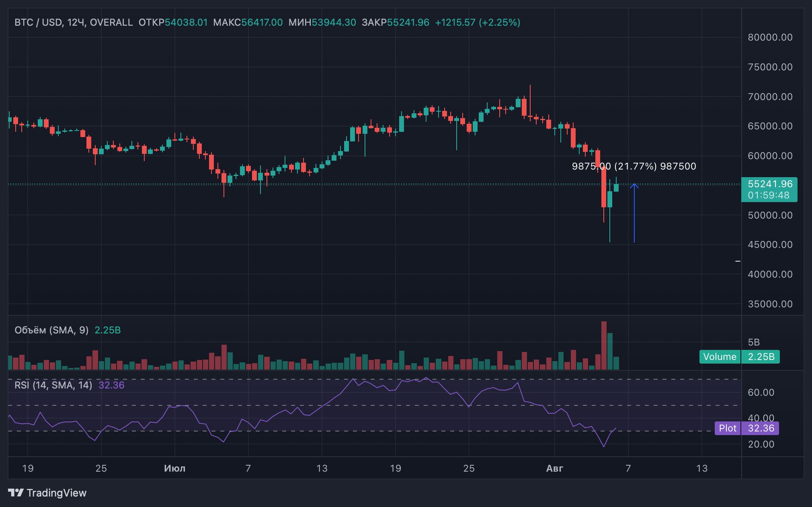
Task: Click the Авг date label
Action: tap(555, 468)
